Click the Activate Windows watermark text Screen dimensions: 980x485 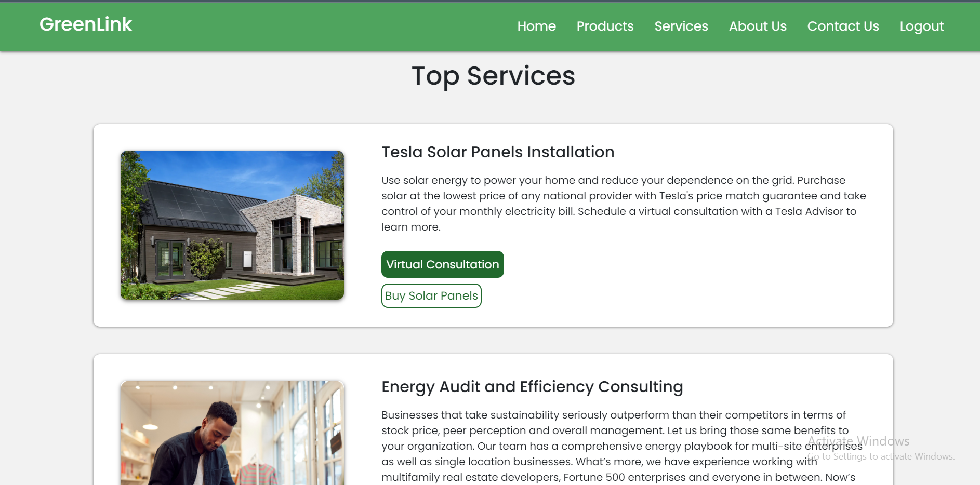coord(858,441)
